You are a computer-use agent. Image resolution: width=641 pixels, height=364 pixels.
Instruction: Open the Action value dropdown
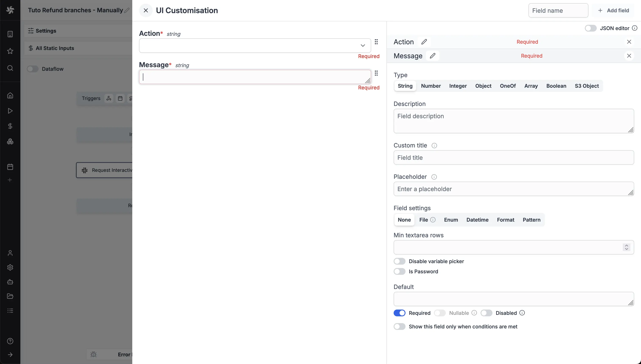click(363, 46)
